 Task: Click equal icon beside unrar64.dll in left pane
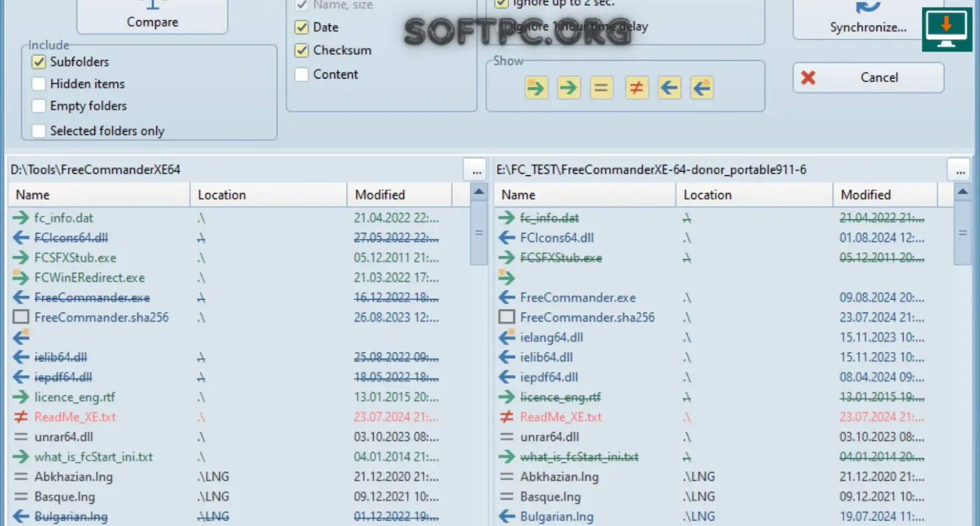[x=21, y=436]
